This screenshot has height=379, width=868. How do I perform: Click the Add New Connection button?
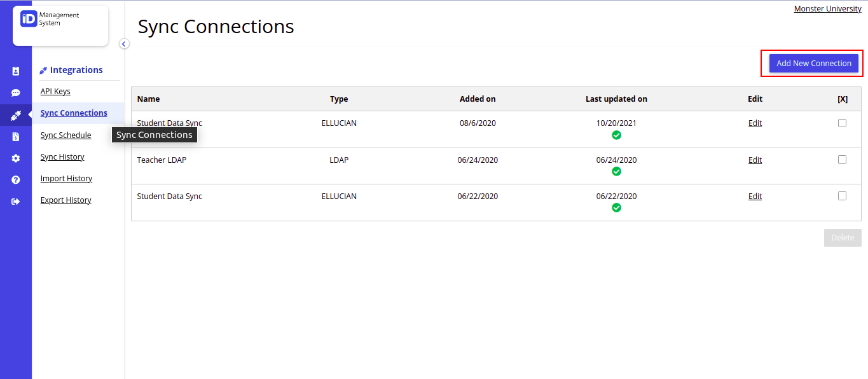point(813,63)
